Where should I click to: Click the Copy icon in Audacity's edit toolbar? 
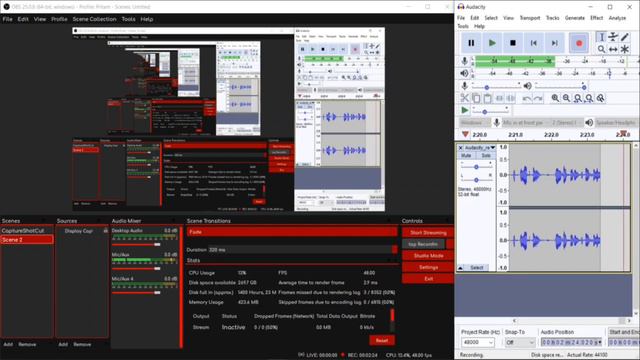pyautogui.click(x=476, y=98)
